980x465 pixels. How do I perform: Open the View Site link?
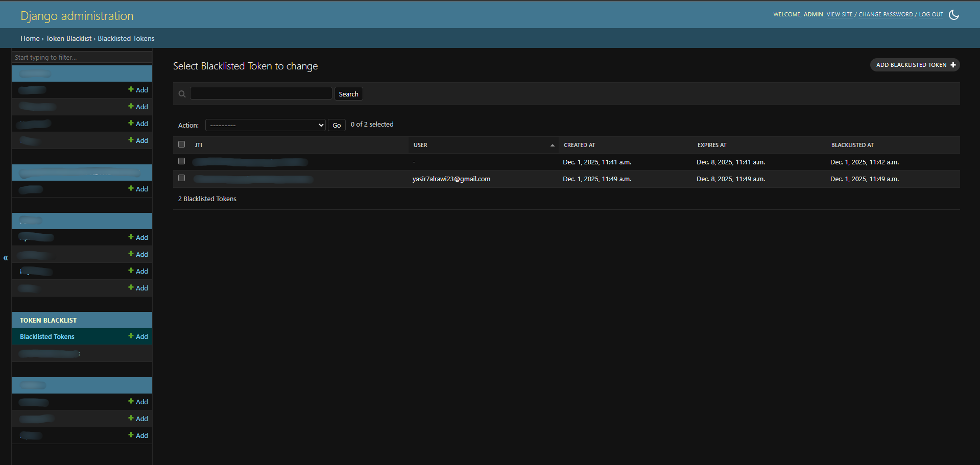[840, 14]
